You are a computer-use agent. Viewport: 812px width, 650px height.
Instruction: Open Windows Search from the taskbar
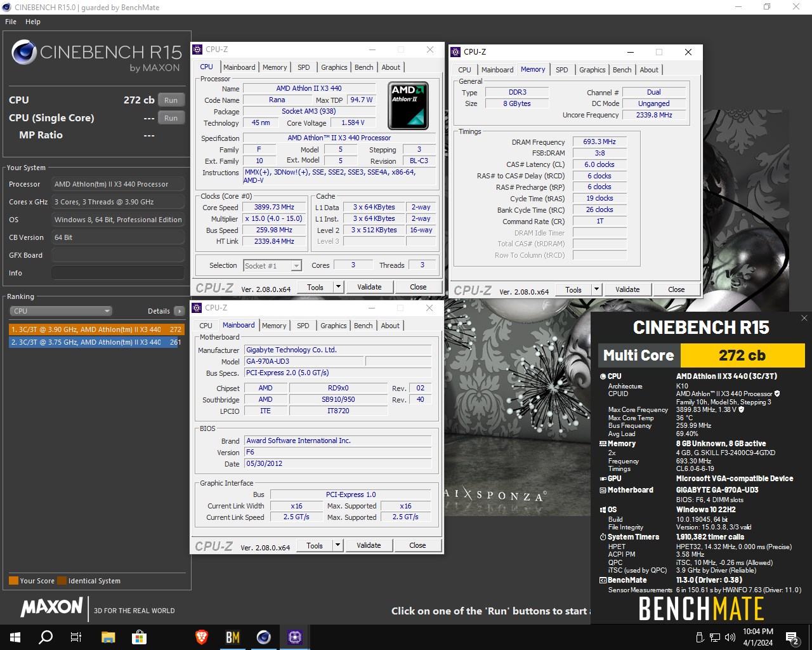(x=46, y=637)
